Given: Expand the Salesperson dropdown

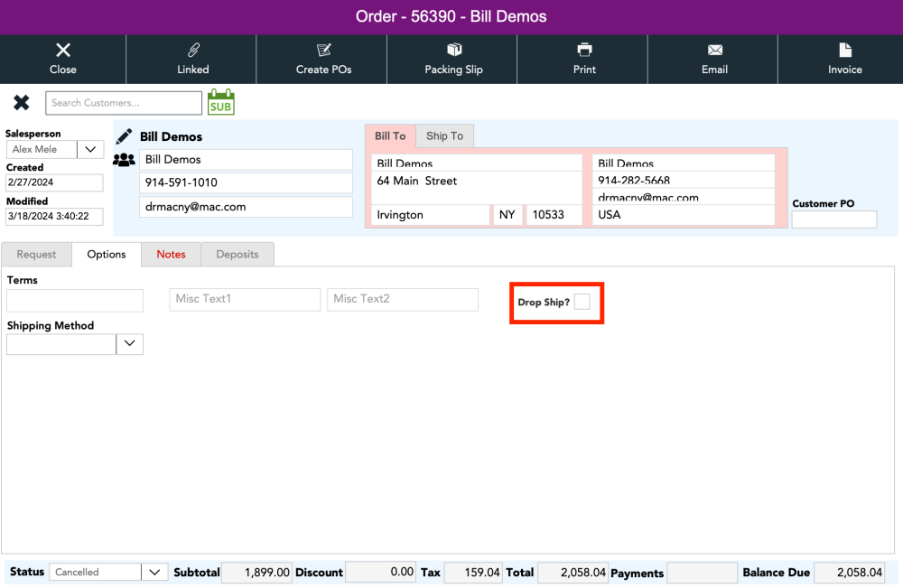Looking at the screenshot, I should (91, 150).
